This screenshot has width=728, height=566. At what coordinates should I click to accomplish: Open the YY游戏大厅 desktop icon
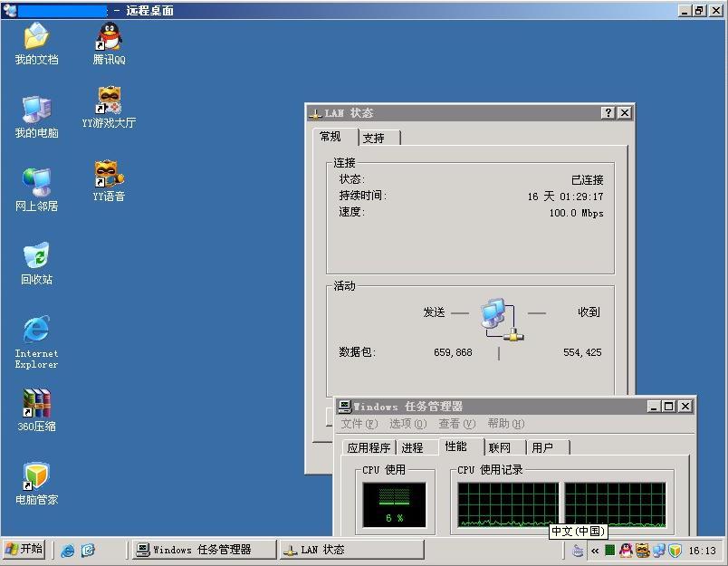[x=109, y=102]
